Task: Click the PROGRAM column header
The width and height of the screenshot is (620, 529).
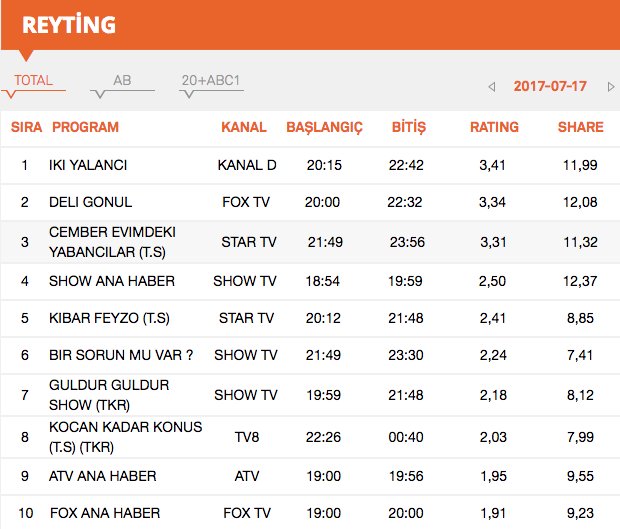Action: pos(85,127)
